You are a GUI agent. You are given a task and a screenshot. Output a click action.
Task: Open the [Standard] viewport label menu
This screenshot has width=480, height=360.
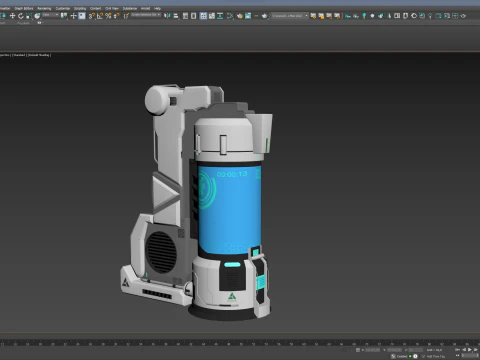[19, 55]
